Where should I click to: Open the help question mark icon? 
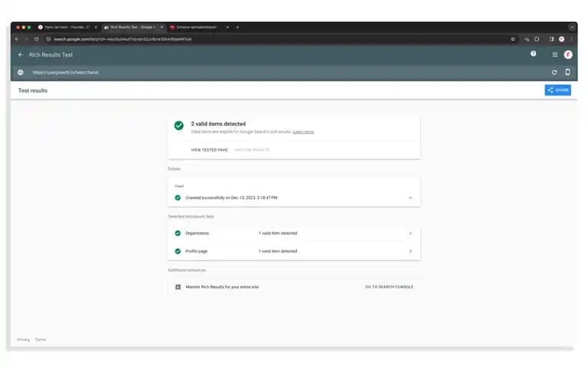(533, 54)
